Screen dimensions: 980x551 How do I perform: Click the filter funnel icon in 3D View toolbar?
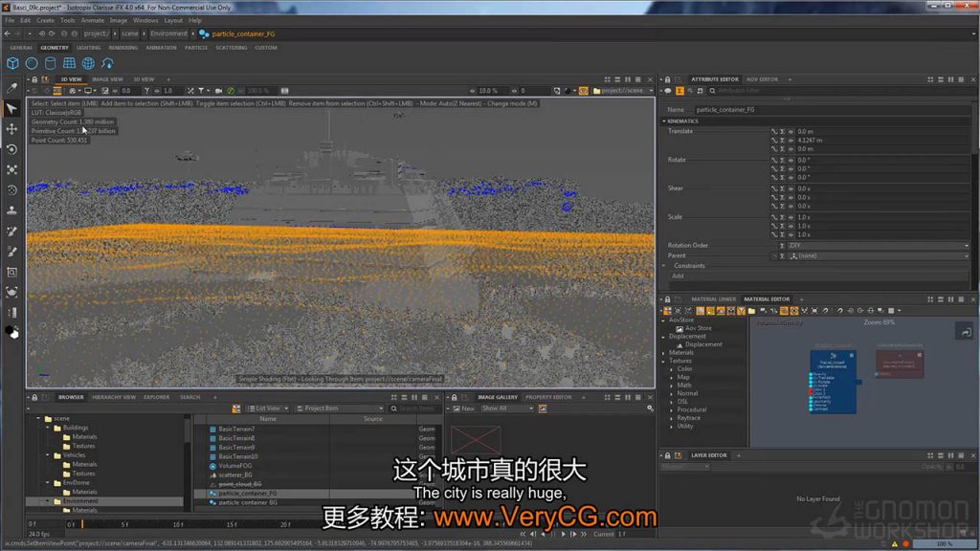coord(201,91)
